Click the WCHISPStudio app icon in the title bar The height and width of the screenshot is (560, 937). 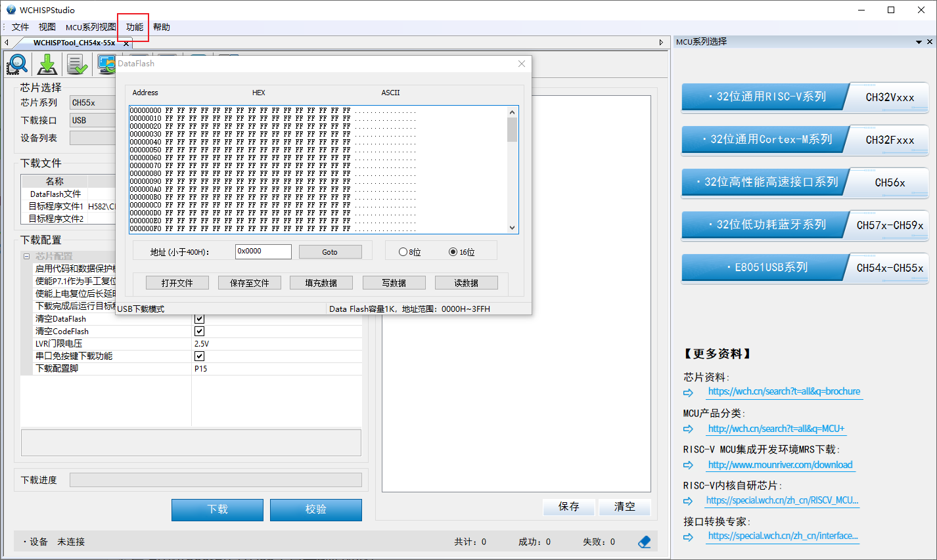coord(11,10)
